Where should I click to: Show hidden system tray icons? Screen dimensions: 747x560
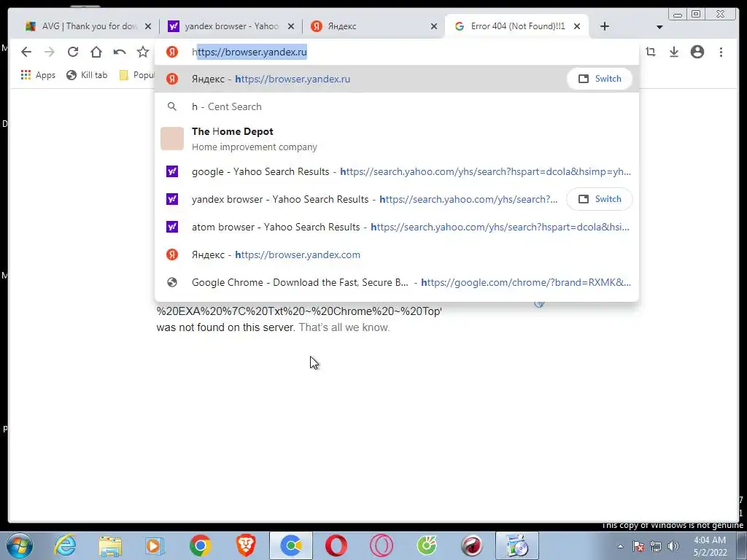[620, 546]
